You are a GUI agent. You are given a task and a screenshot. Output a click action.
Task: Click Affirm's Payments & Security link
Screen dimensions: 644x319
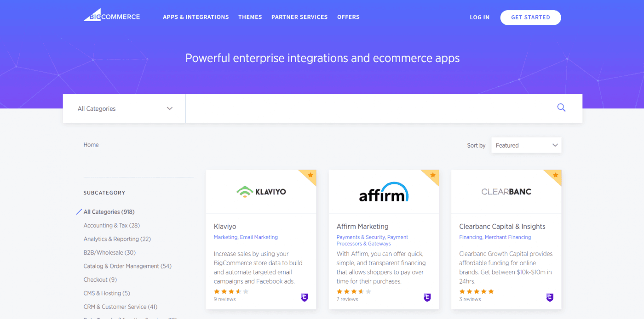click(x=361, y=237)
